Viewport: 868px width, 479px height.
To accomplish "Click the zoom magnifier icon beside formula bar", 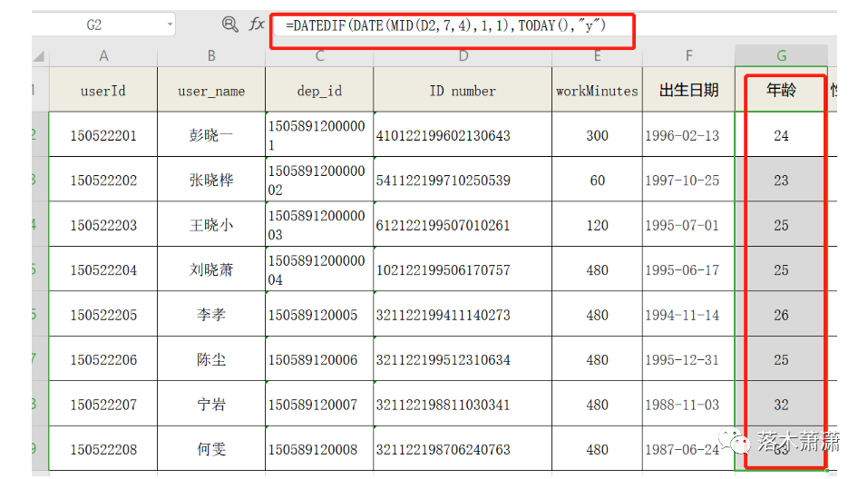I will coord(229,24).
